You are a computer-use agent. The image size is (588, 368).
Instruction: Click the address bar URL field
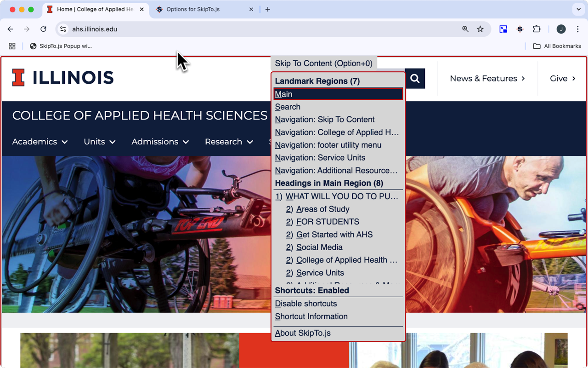tap(262, 29)
